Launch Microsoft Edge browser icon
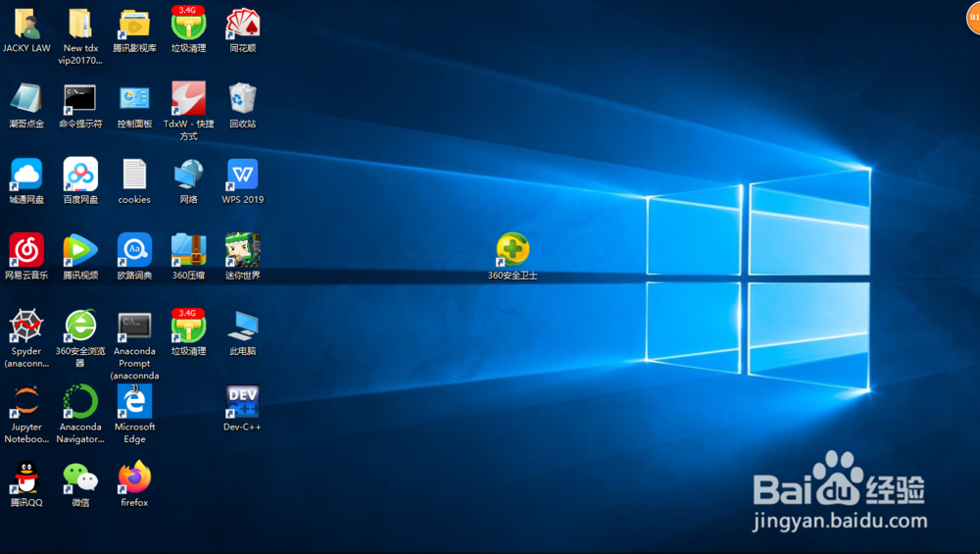Screen dimensions: 980x554 tap(134, 401)
